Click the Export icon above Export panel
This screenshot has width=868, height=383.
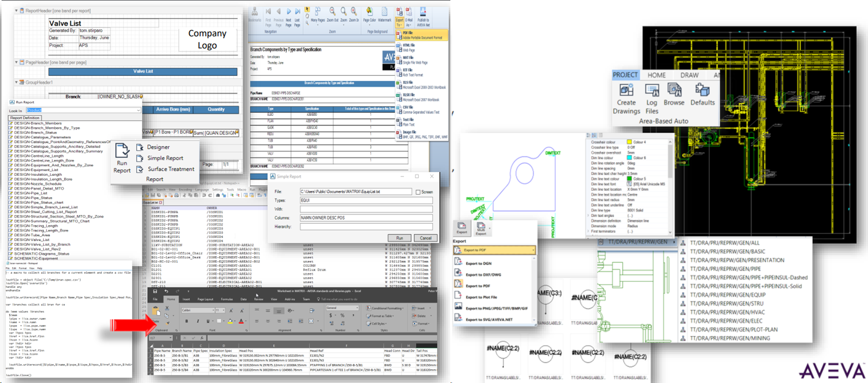(462, 228)
